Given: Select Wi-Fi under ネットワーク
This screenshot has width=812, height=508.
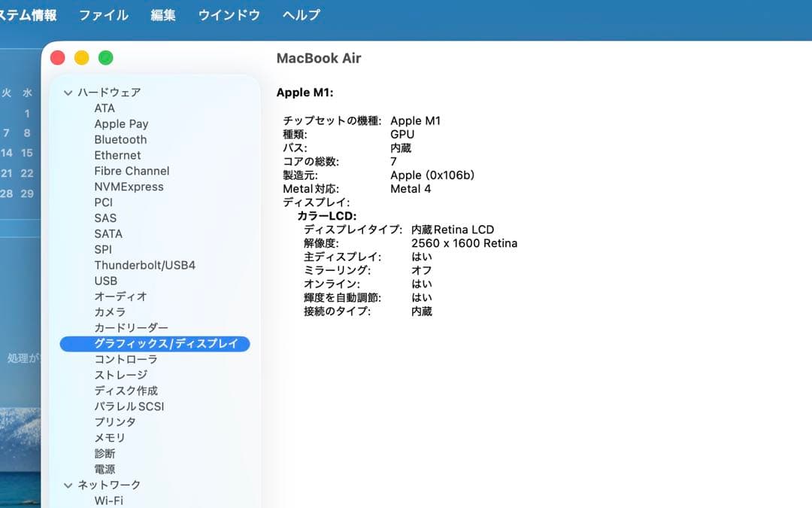Looking at the screenshot, I should [x=110, y=500].
